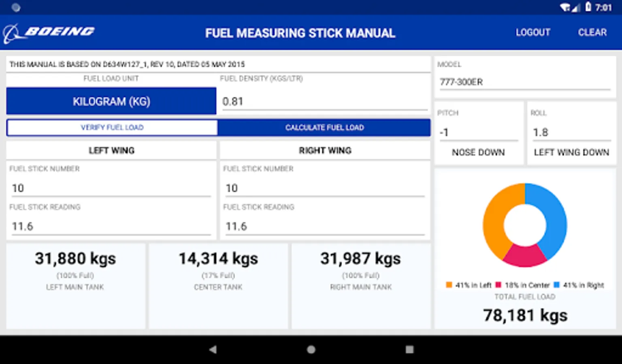Click the blue '41% in Right' legend swatch
622x364 pixels.
(x=556, y=285)
